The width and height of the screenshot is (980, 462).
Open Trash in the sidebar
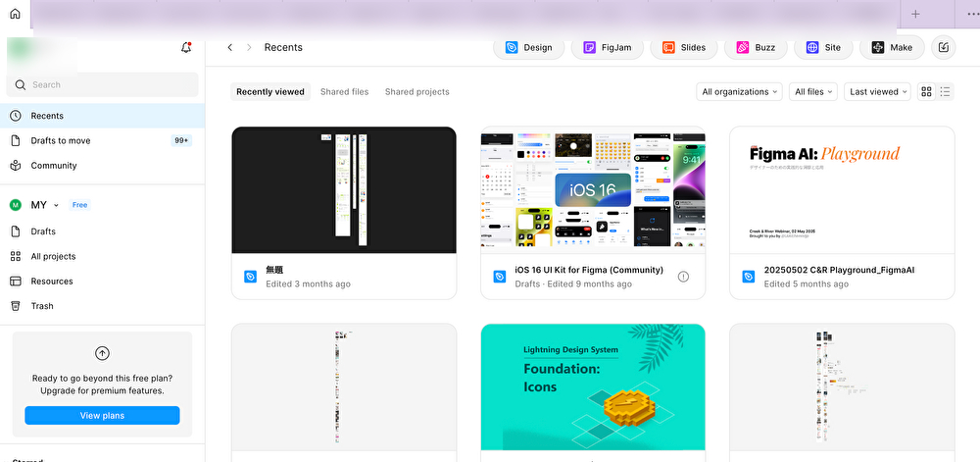pos(103,306)
